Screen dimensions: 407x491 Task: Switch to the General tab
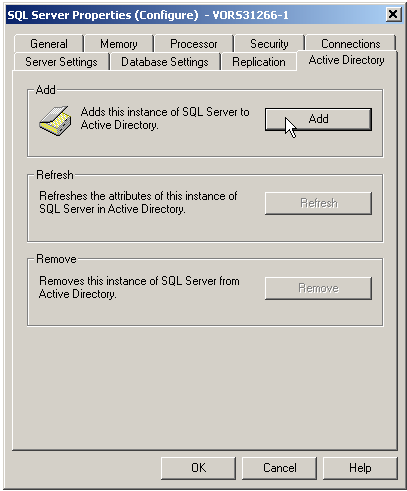pyautogui.click(x=49, y=44)
